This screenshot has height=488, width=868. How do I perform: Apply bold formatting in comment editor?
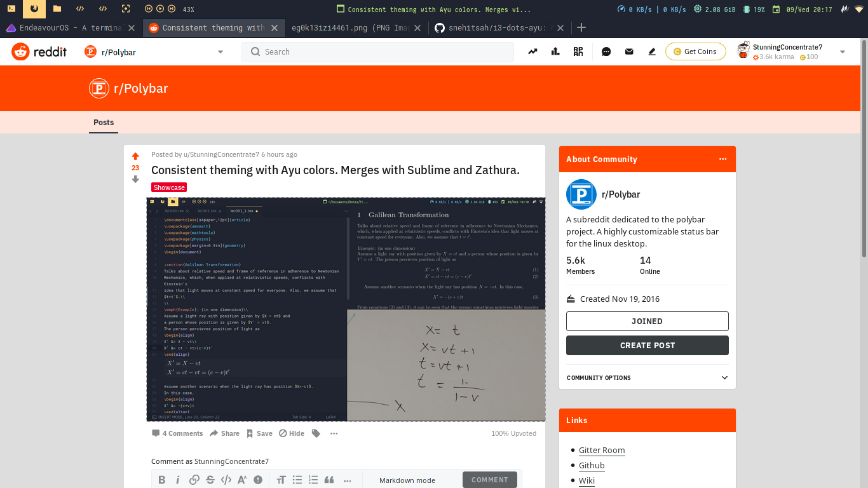162,480
